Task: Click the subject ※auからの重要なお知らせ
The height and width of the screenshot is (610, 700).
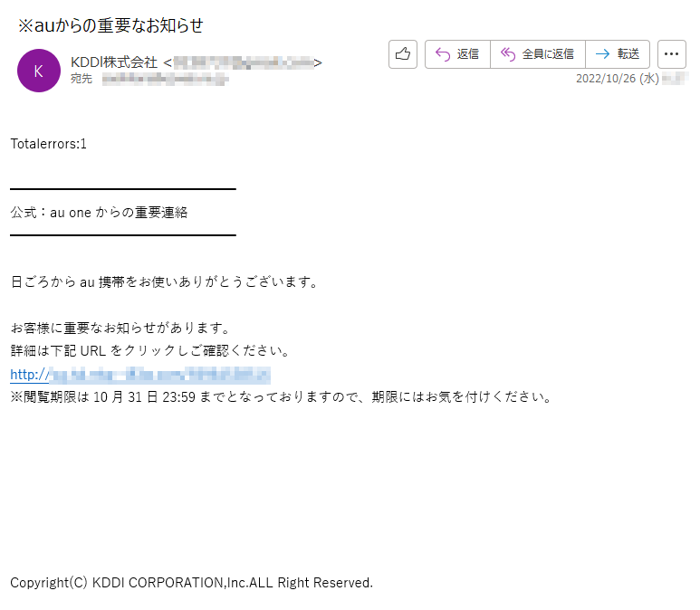Action: pos(110,25)
